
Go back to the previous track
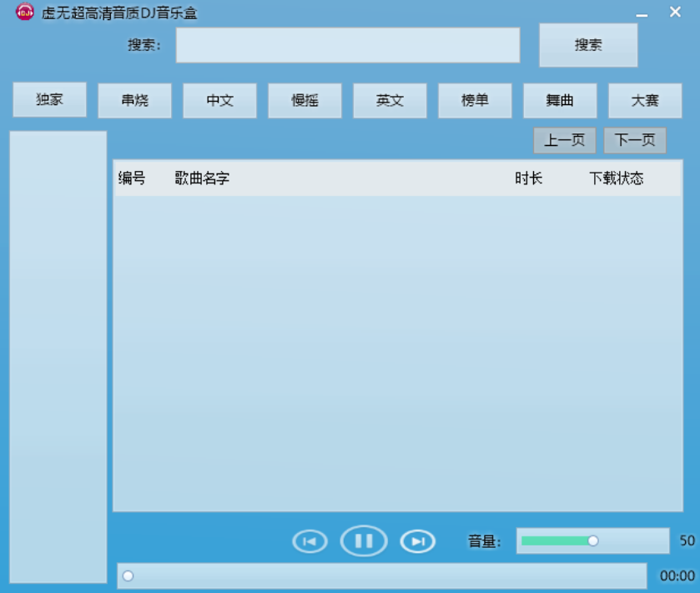point(310,541)
